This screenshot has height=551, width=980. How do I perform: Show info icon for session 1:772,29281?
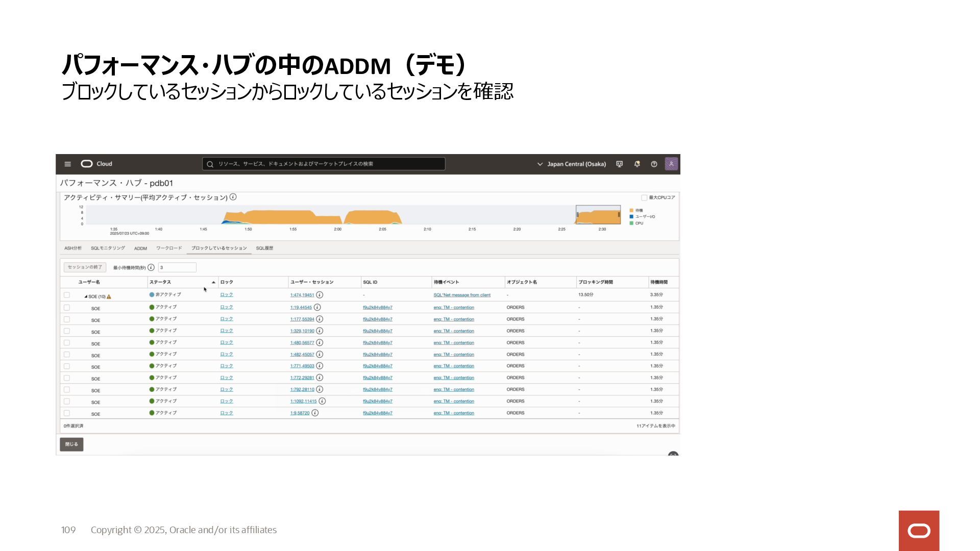coord(320,378)
